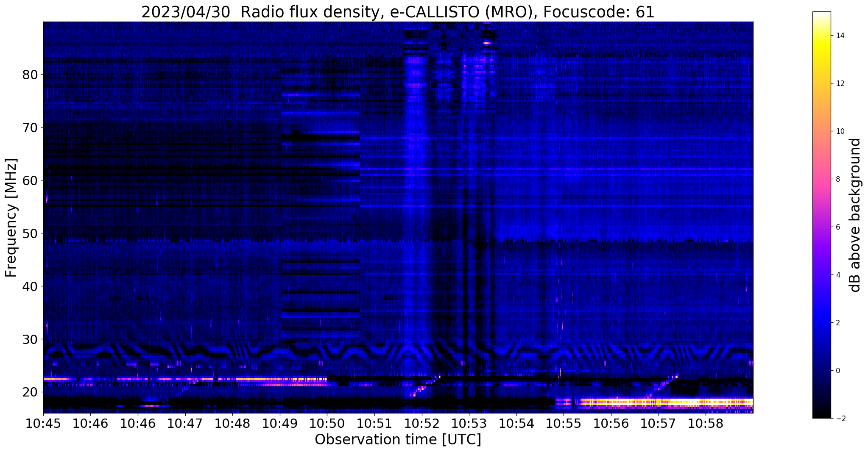
Task: Click the 10:57 time tick label
Action: pos(659,423)
